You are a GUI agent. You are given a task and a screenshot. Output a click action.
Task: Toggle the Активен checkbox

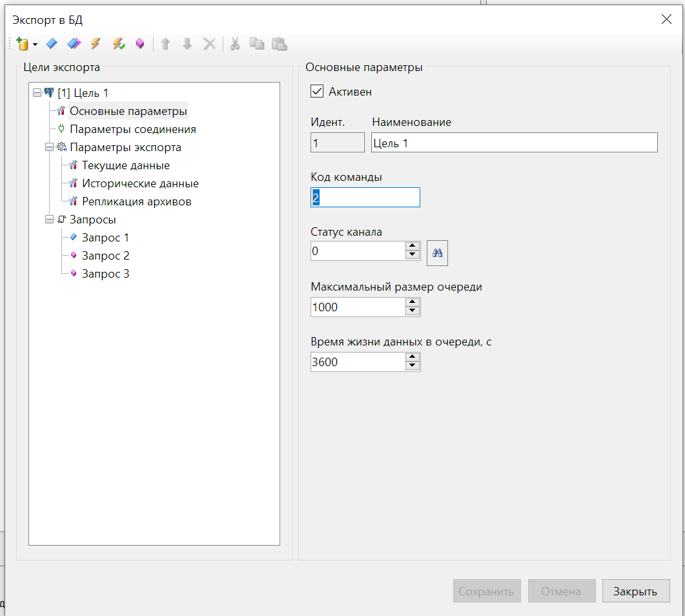pyautogui.click(x=317, y=91)
